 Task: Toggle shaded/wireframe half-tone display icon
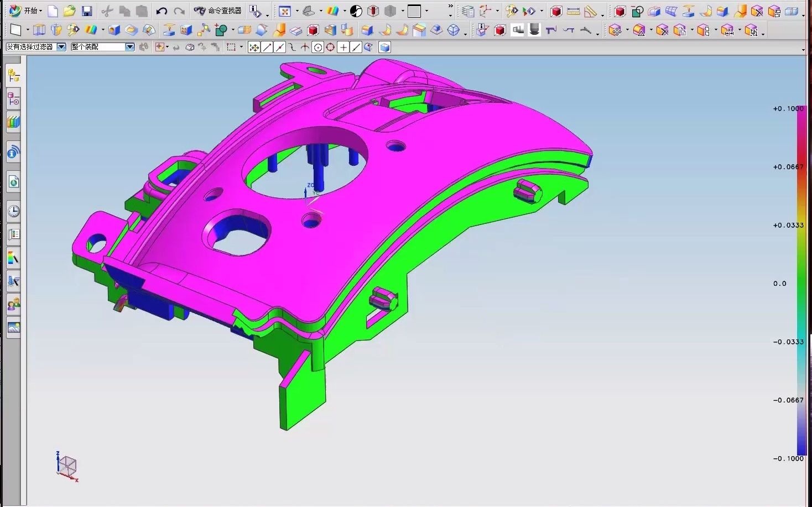356,11
